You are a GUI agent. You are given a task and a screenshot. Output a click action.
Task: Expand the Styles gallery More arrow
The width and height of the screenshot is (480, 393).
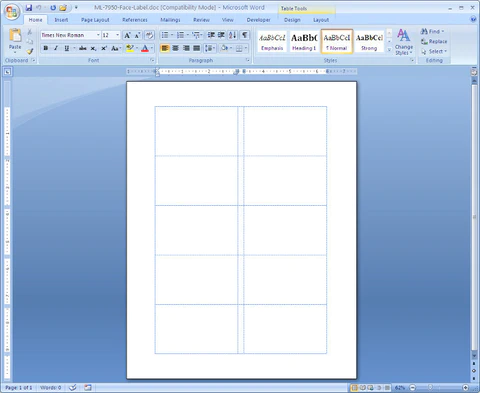[389, 50]
